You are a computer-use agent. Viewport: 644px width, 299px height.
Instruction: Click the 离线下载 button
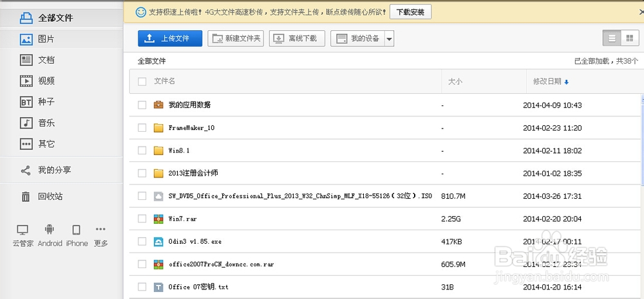[x=297, y=39]
